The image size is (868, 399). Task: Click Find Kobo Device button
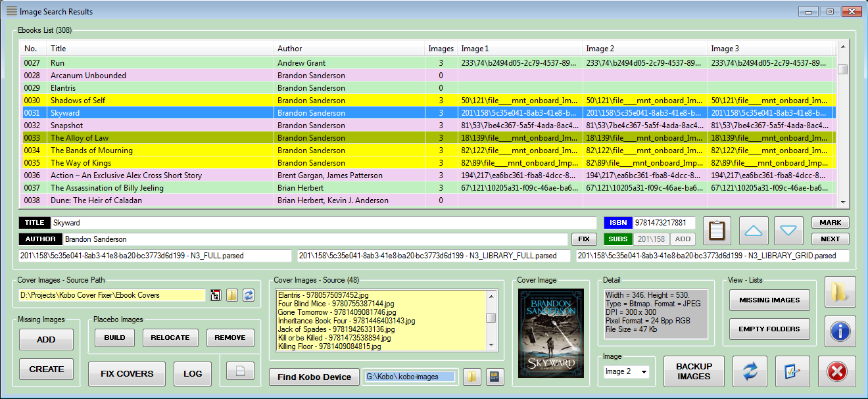pos(314,377)
